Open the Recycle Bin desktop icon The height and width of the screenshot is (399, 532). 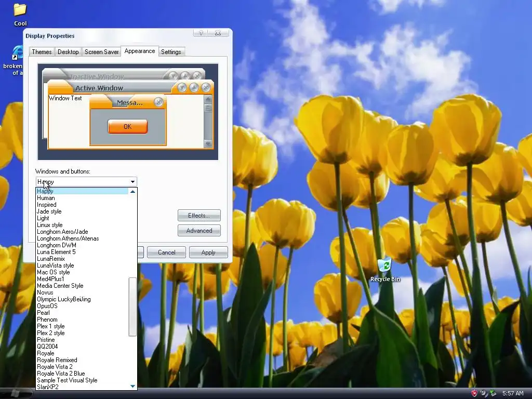[385, 270]
